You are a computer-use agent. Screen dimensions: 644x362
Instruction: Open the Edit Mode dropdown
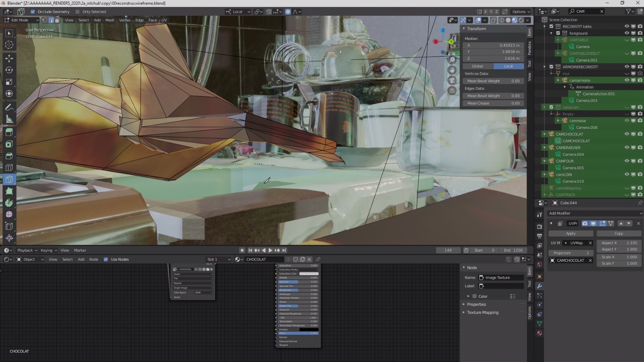(x=21, y=20)
